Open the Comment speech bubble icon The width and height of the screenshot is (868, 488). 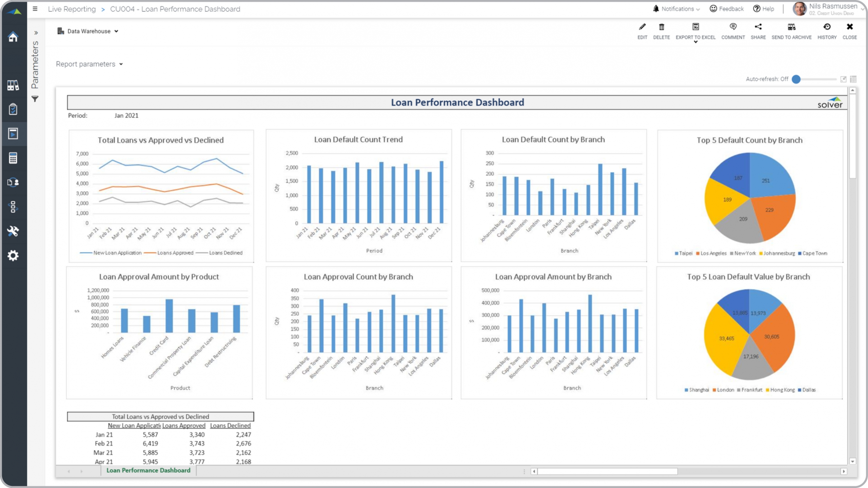733,27
